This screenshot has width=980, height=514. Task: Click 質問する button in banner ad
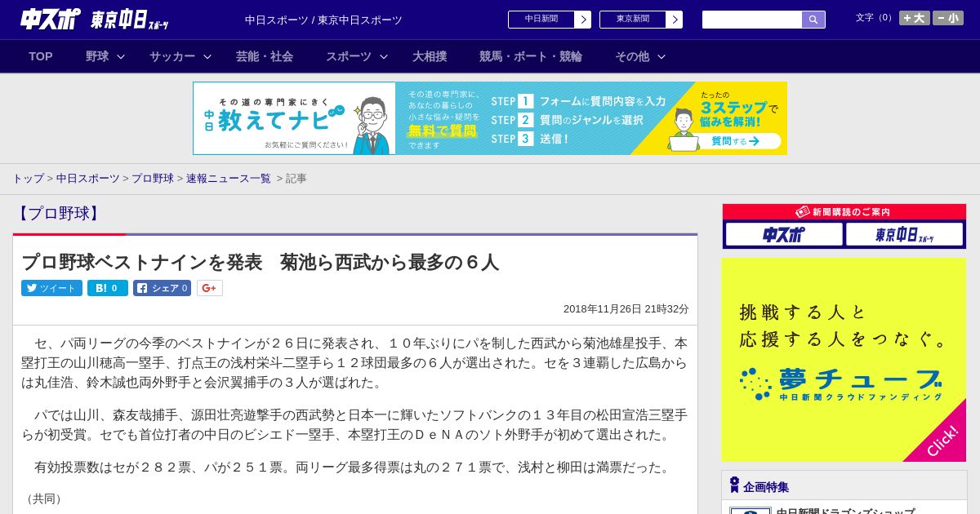(735, 141)
